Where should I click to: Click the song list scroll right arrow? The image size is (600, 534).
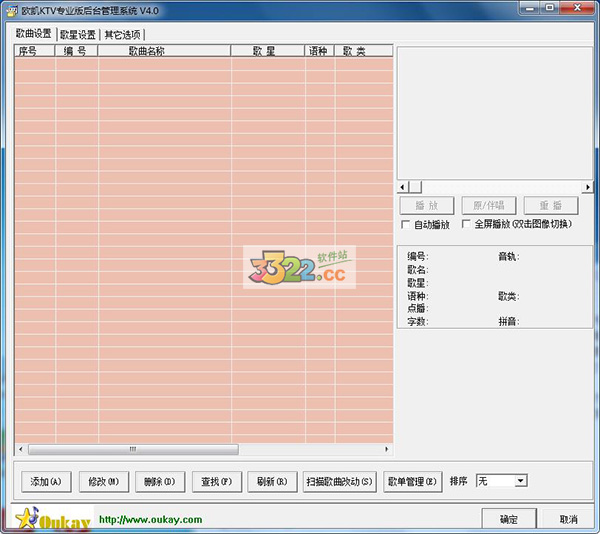386,449
